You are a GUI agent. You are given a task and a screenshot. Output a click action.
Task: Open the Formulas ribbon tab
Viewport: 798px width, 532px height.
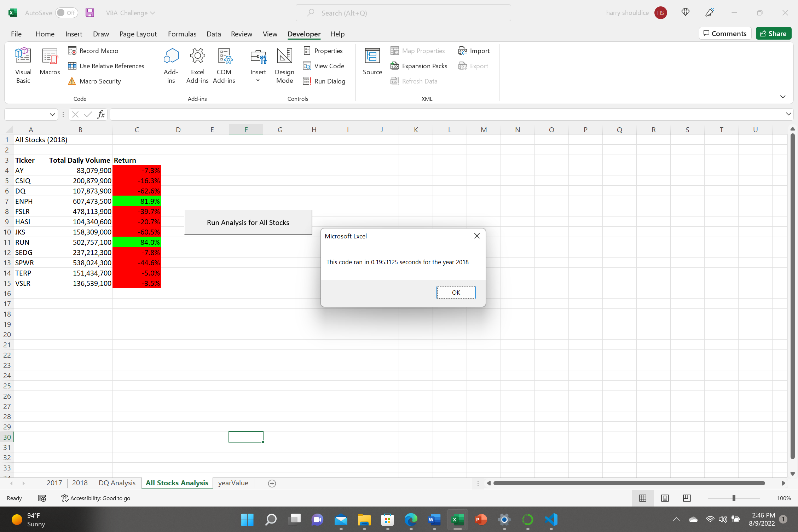pyautogui.click(x=182, y=34)
